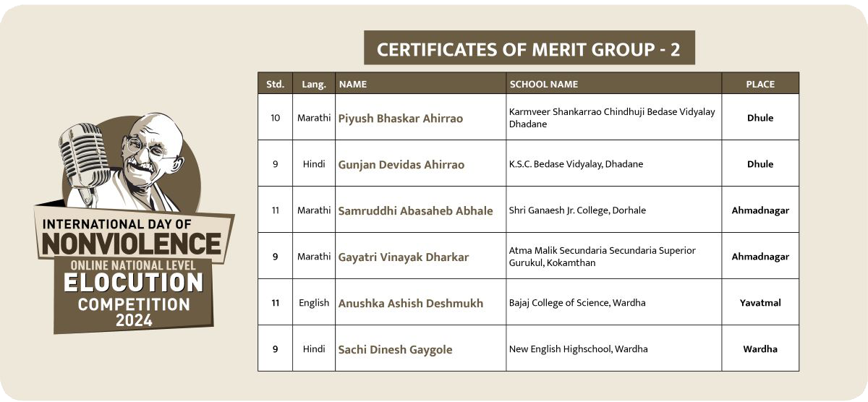This screenshot has width=868, height=402.
Task: Click the Wardha place cell
Action: pyautogui.click(x=760, y=348)
